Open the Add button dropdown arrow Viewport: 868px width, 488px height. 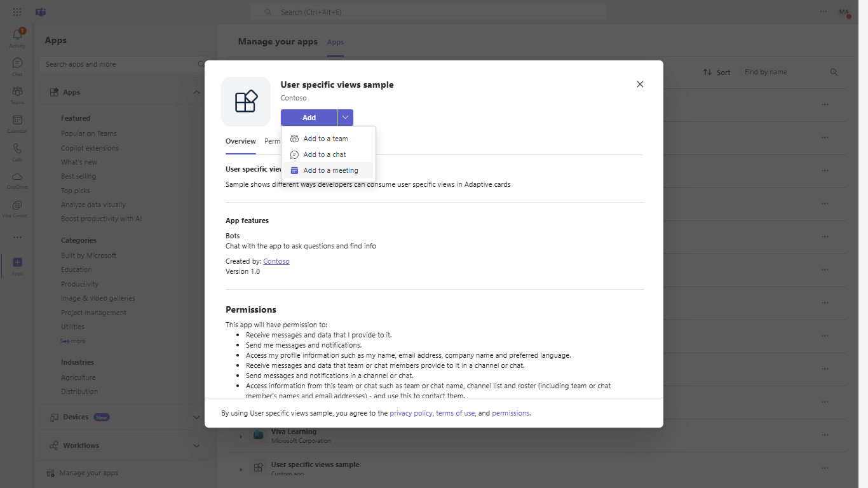[345, 118]
